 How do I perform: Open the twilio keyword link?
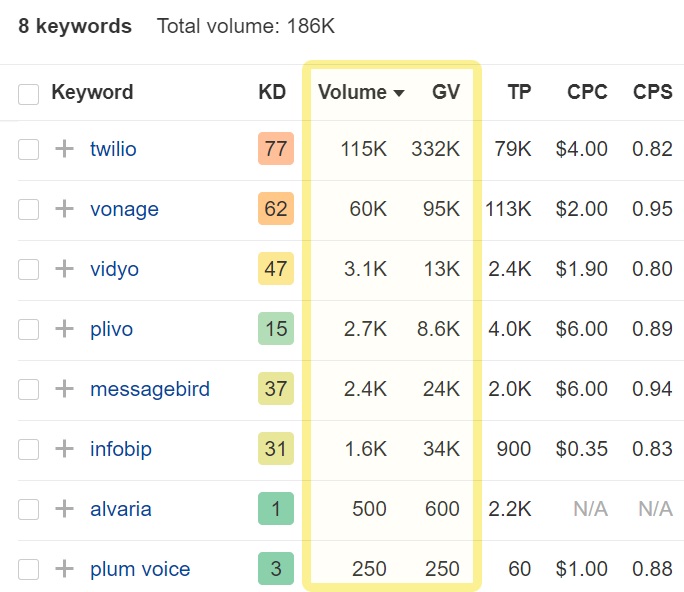(x=113, y=149)
